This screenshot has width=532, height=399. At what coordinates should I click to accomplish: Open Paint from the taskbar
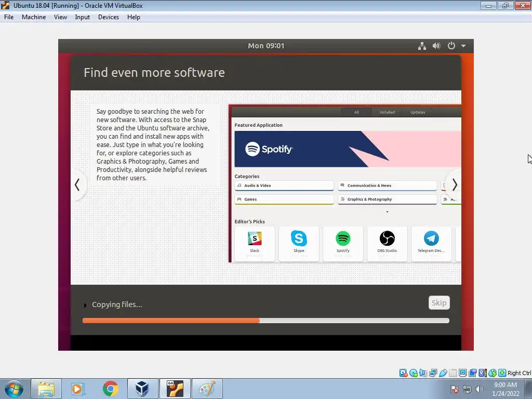tap(207, 389)
